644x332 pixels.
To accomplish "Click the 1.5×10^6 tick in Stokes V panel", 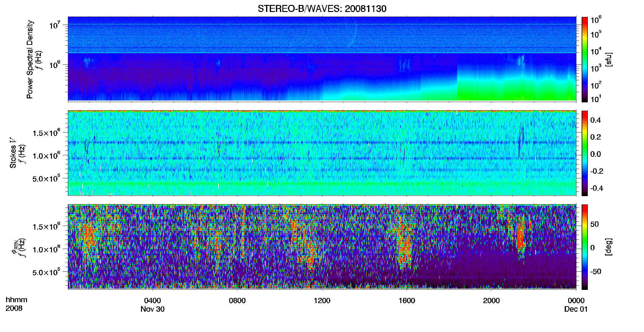I will [x=46, y=133].
